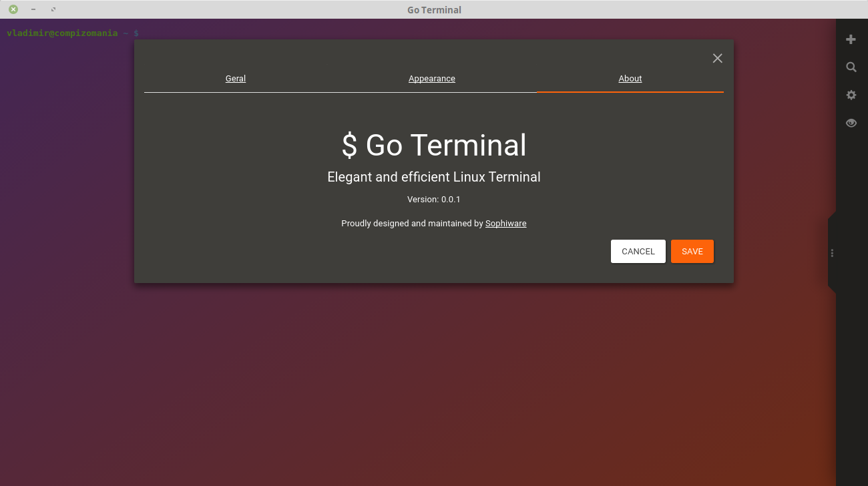Open a new terminal tab with the plus icon
The height and width of the screenshot is (486, 868).
click(x=851, y=39)
